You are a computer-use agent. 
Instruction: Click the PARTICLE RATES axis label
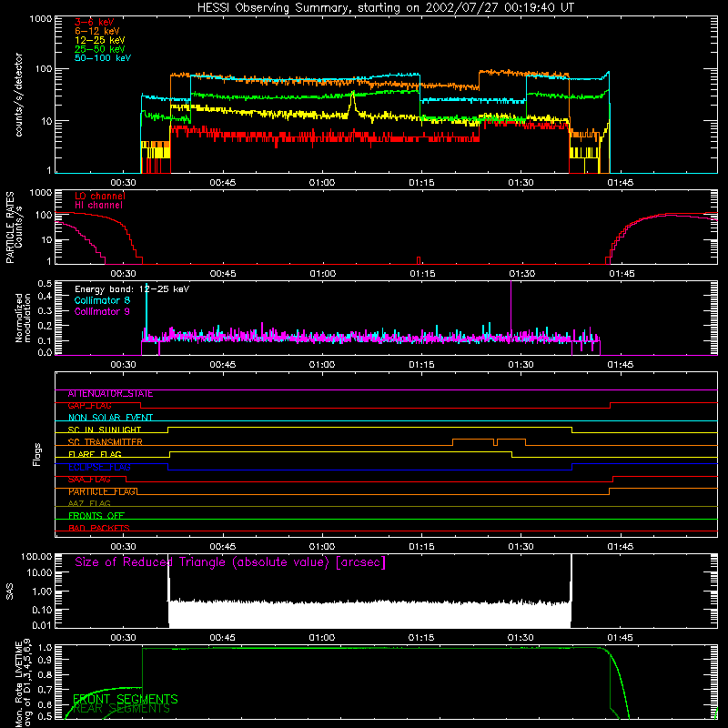[10, 227]
